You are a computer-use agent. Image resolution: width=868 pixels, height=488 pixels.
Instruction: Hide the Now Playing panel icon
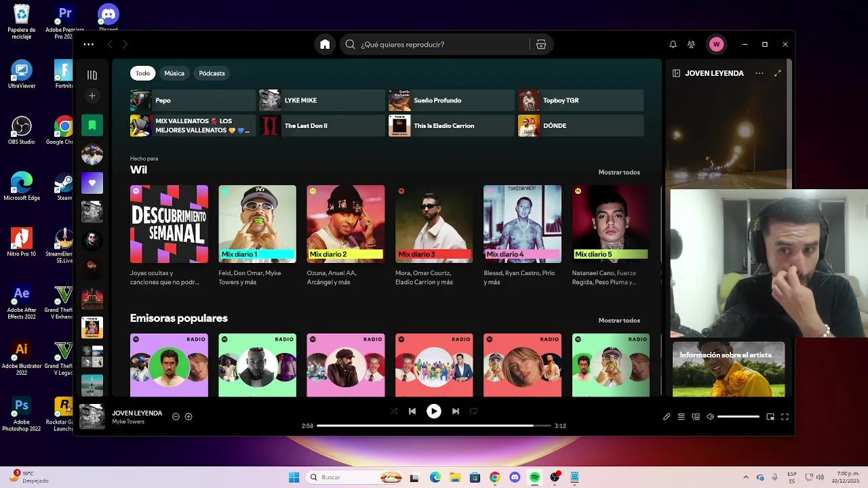coord(676,73)
